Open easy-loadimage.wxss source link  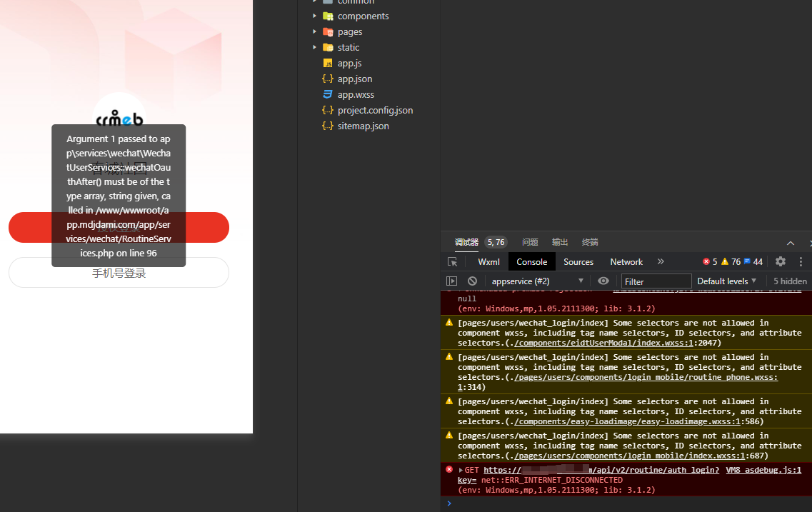point(626,421)
